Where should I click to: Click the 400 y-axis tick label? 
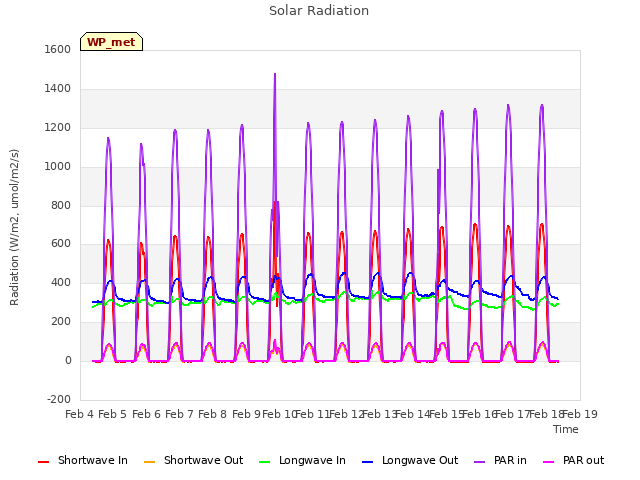61,283
